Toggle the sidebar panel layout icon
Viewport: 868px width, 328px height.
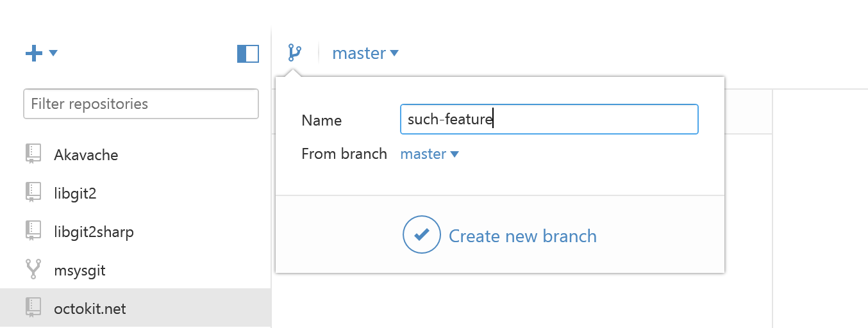point(247,54)
